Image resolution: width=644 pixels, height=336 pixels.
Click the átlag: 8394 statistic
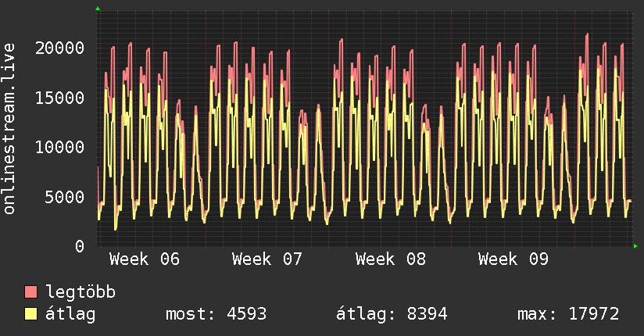tap(392, 314)
